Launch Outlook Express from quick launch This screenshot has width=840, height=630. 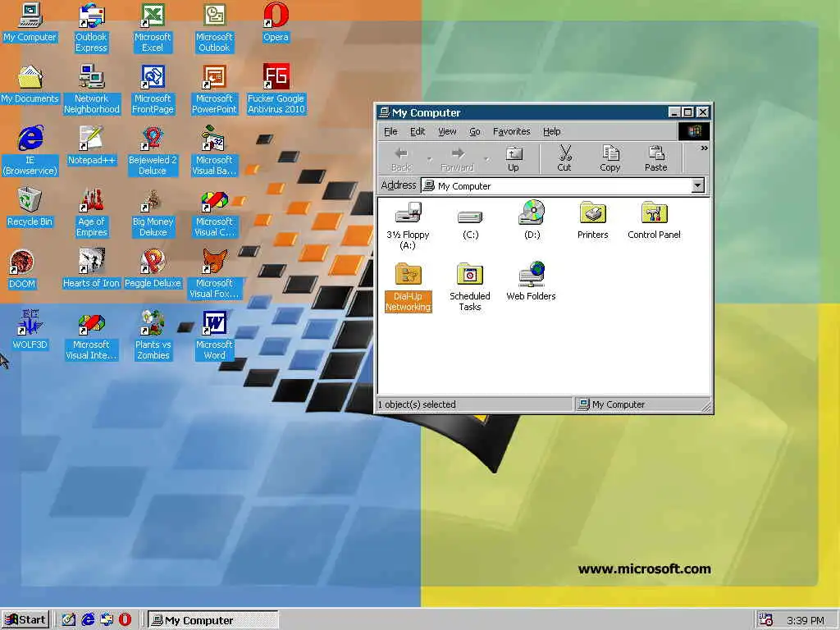(107, 620)
